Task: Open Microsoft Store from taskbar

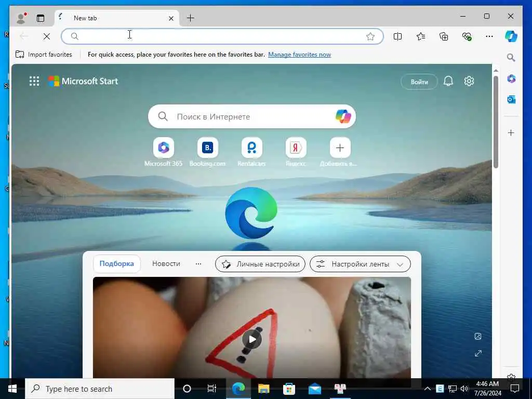Action: (x=289, y=389)
